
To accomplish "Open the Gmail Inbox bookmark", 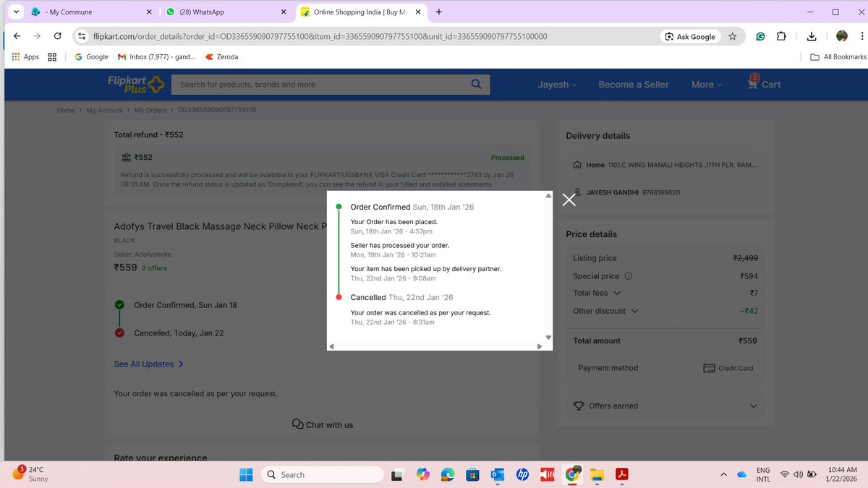I will [x=157, y=56].
